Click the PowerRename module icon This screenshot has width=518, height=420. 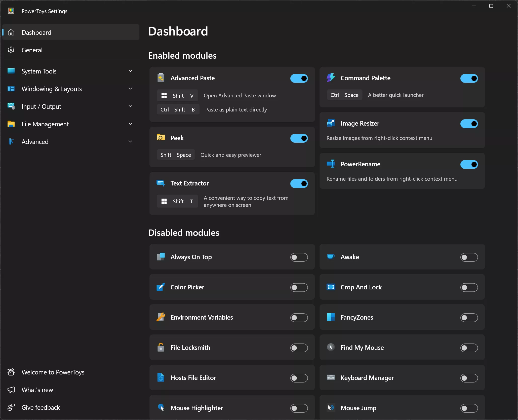(x=331, y=164)
